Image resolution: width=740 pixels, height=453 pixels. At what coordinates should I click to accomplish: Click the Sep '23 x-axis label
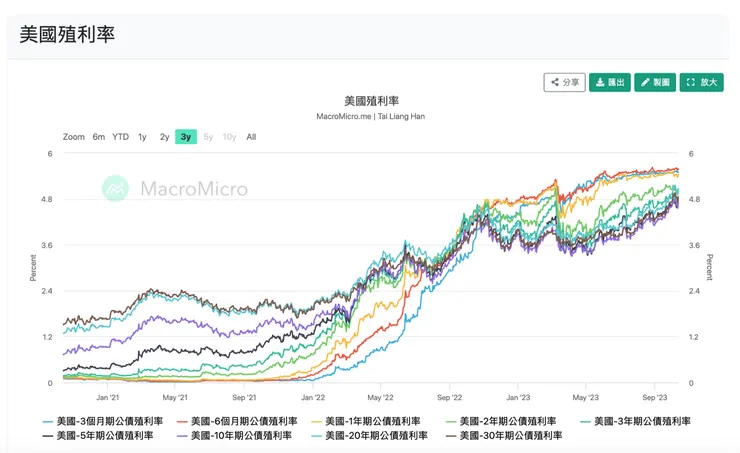pyautogui.click(x=655, y=397)
